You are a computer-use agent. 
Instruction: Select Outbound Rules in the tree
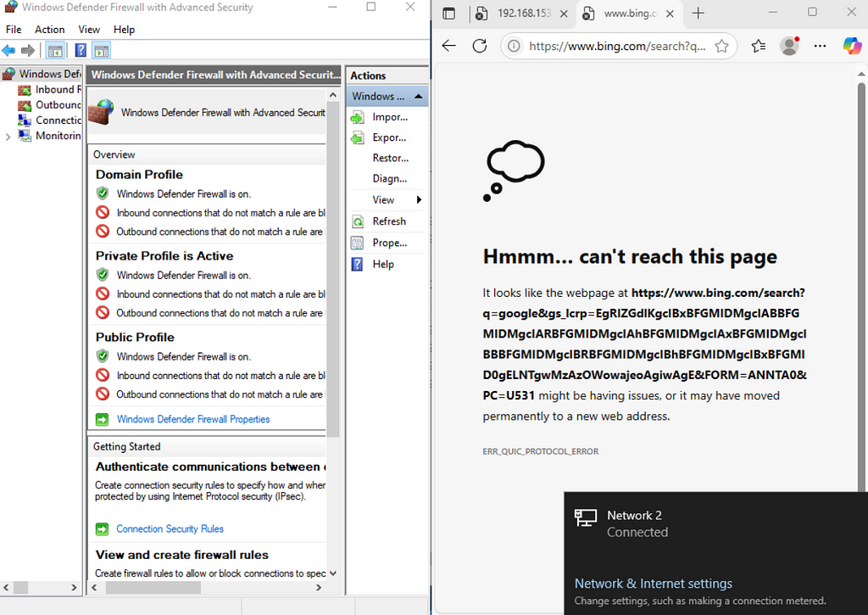click(x=49, y=104)
